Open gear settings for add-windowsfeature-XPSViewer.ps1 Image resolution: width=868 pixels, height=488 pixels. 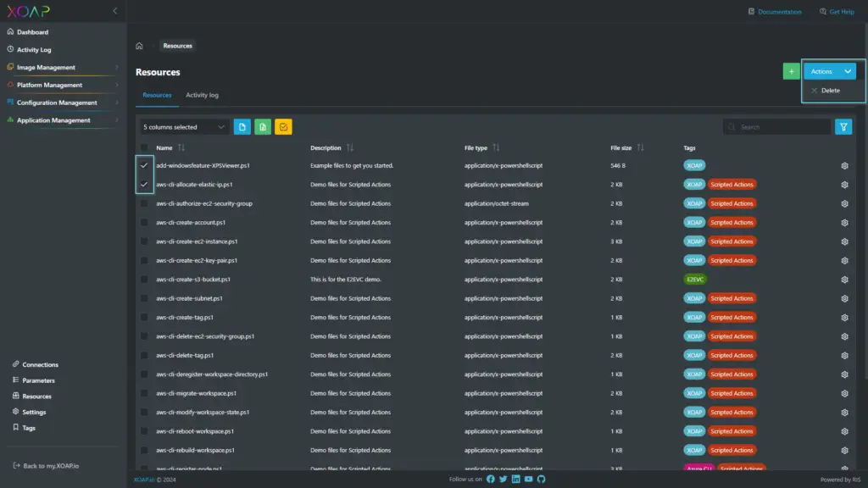[x=845, y=166]
